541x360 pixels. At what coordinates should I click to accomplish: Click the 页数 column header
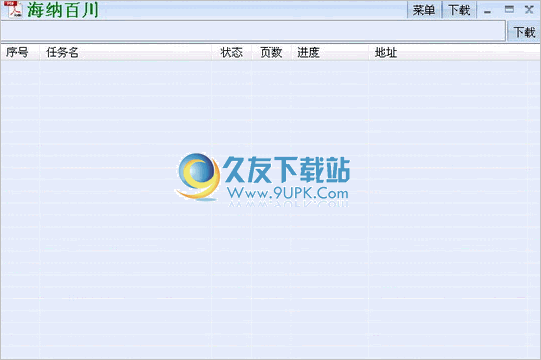tap(272, 52)
